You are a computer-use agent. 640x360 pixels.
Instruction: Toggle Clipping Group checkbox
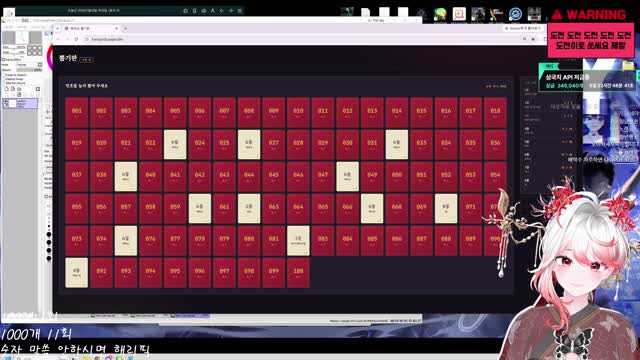coord(3,79)
